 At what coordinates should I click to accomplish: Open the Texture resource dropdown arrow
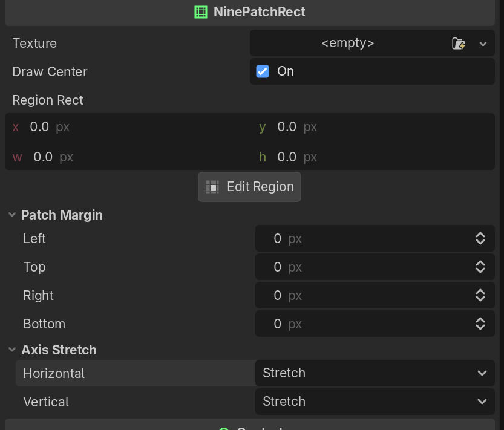(x=483, y=44)
